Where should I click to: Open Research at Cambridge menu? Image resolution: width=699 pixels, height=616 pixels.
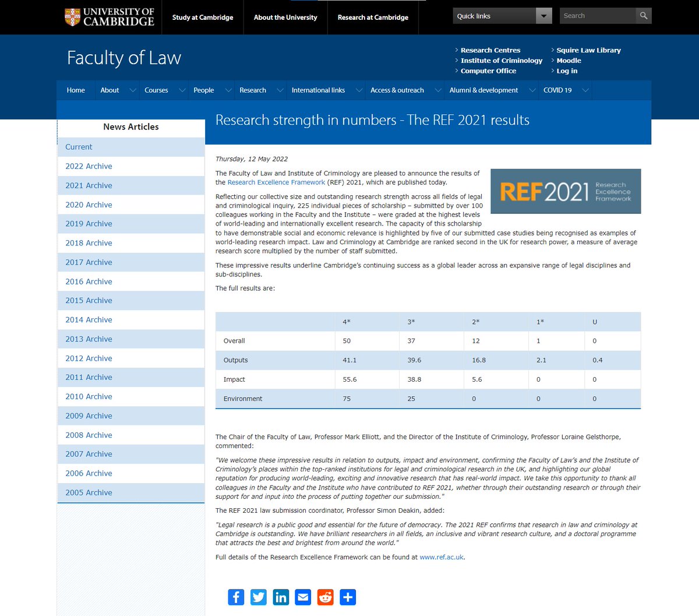(x=373, y=17)
